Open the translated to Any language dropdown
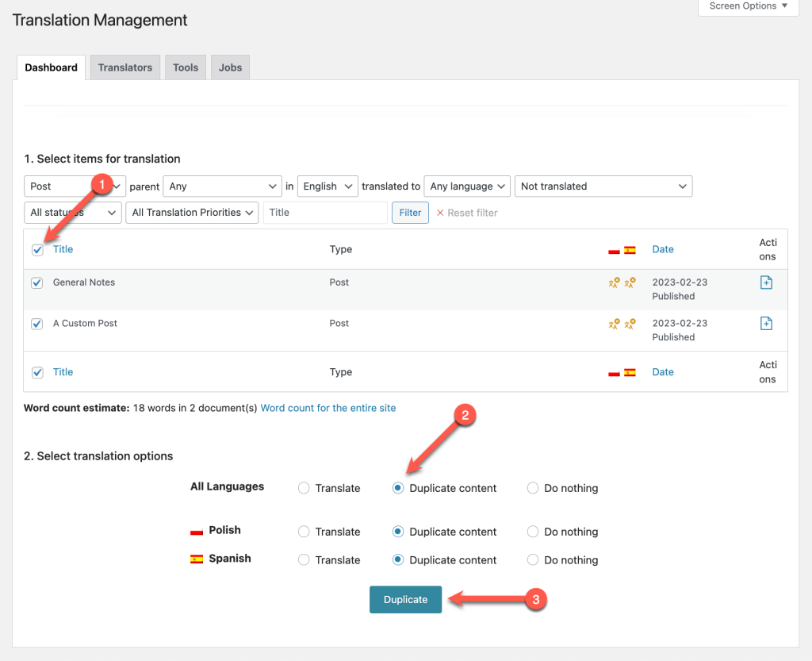The width and height of the screenshot is (812, 661). pyautogui.click(x=467, y=186)
